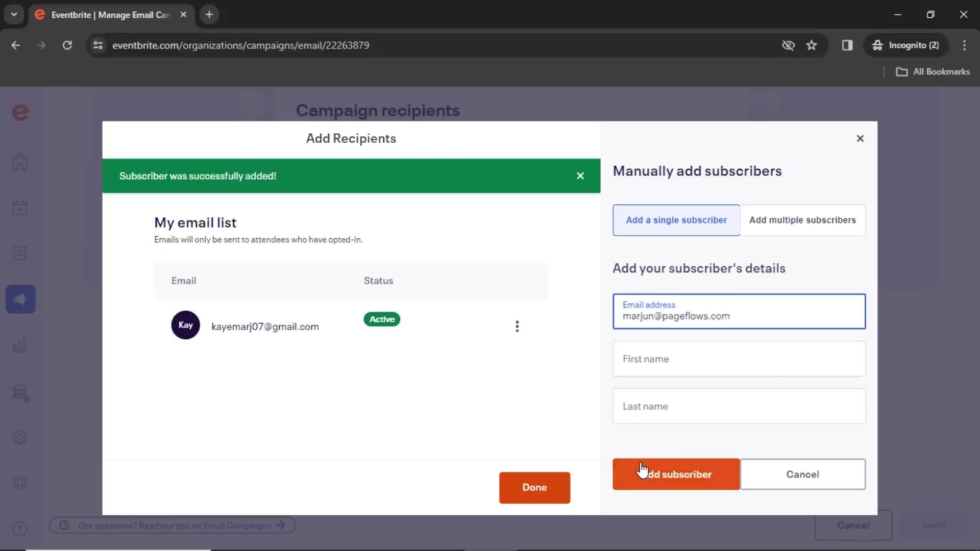Viewport: 980px width, 551px height.
Task: Open the Incognito profile indicator
Action: tap(906, 45)
